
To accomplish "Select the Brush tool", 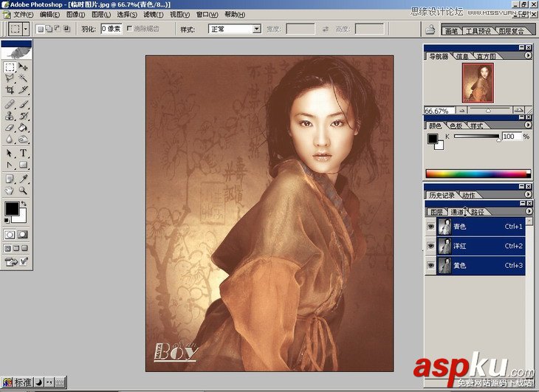I will [x=23, y=104].
